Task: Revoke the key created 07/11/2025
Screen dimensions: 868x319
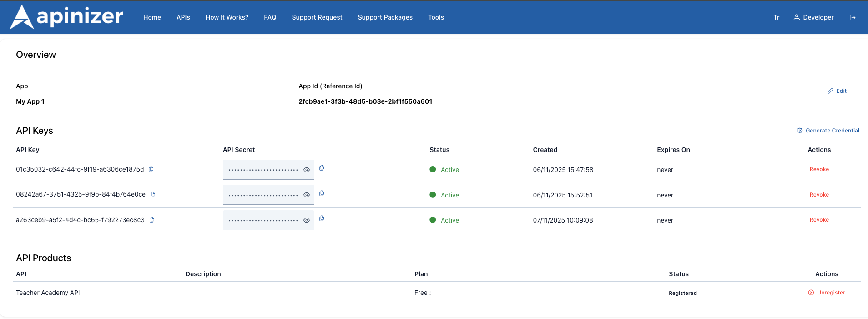Action: [x=819, y=220]
